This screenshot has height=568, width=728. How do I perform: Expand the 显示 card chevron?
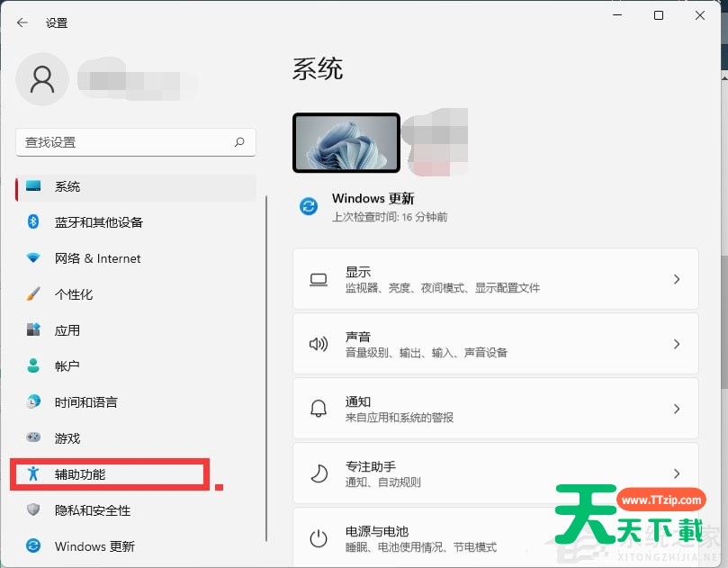[x=677, y=279]
